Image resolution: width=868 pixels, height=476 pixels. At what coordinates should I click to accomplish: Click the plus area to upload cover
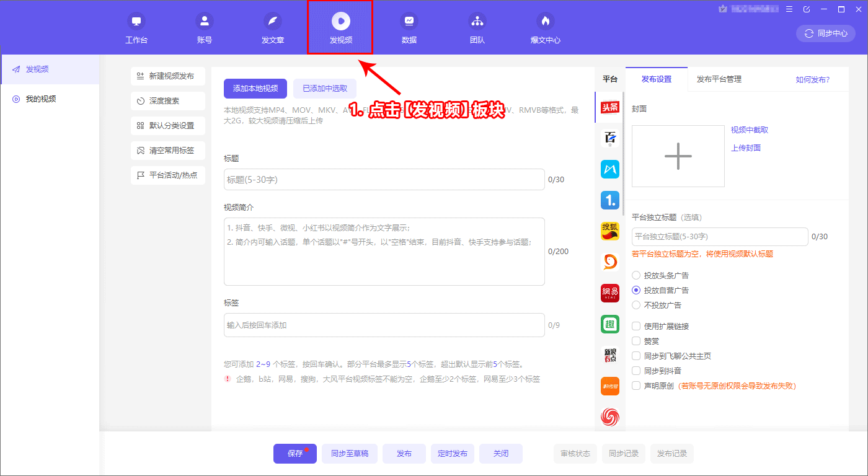678,156
